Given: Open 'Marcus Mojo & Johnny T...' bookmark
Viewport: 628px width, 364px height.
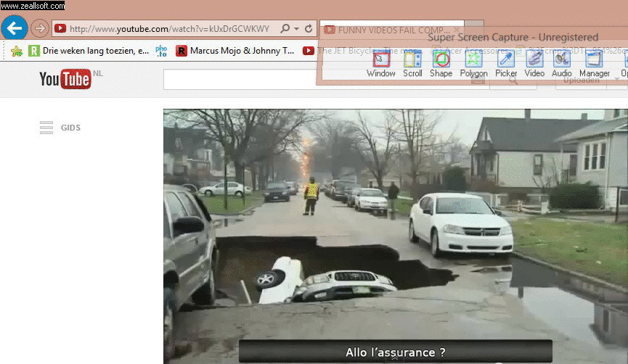Looking at the screenshot, I should [235, 51].
